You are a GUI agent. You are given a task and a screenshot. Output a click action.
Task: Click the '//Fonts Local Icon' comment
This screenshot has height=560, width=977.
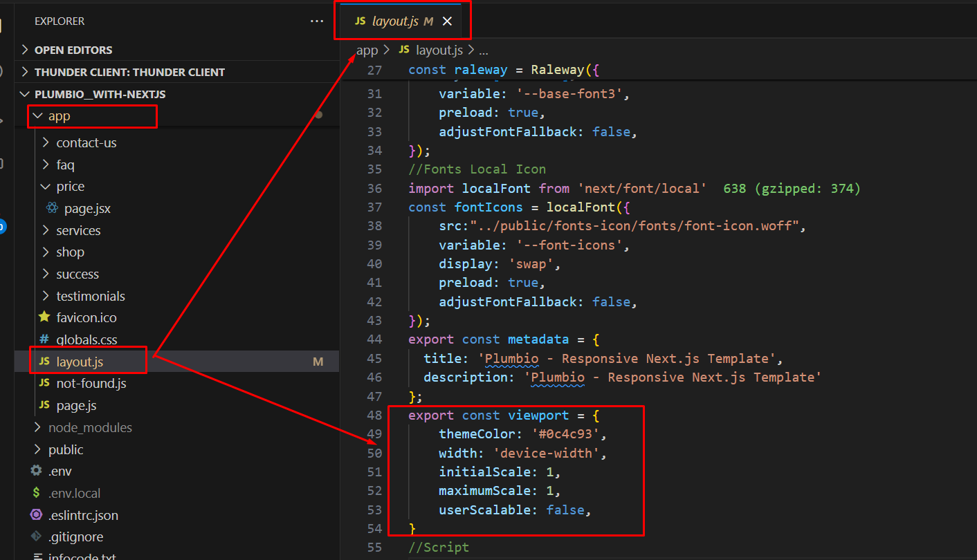(477, 169)
